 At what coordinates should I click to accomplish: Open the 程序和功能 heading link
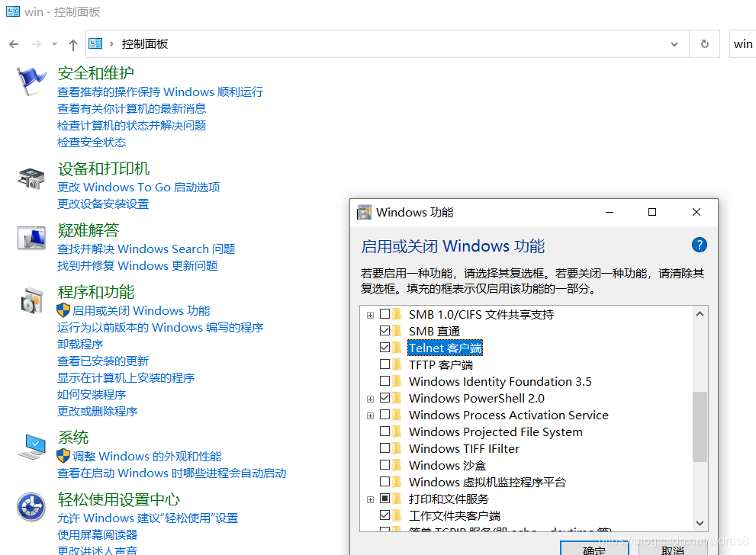tap(96, 292)
